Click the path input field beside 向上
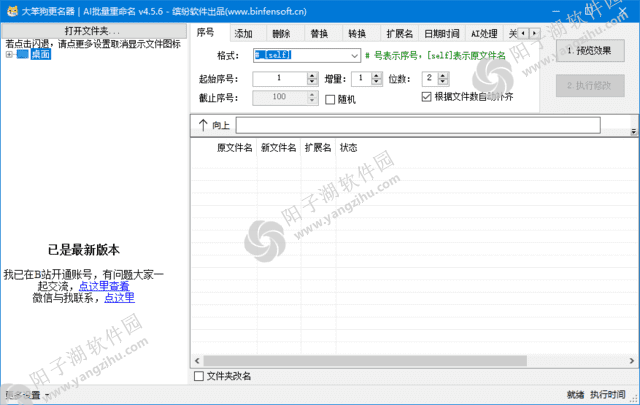The image size is (640, 405). pos(418,125)
